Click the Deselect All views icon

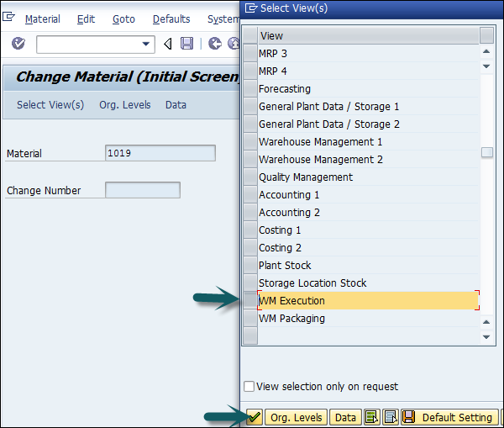[x=391, y=417]
